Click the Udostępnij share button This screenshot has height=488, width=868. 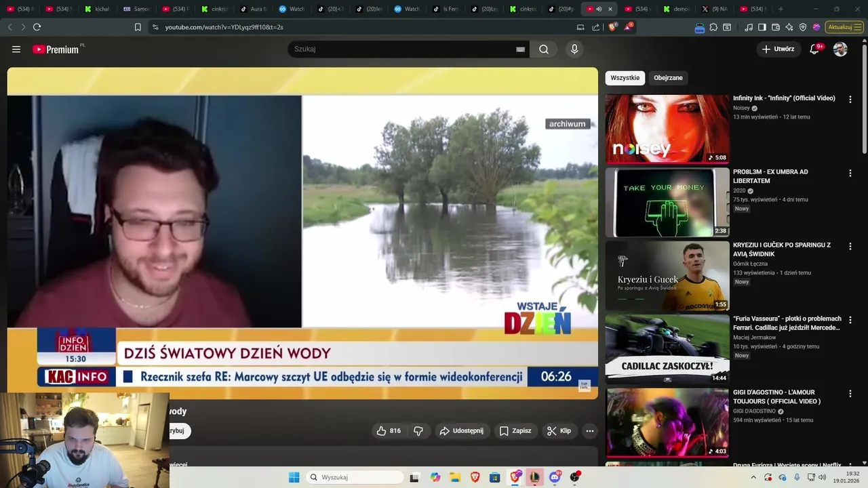point(462,431)
